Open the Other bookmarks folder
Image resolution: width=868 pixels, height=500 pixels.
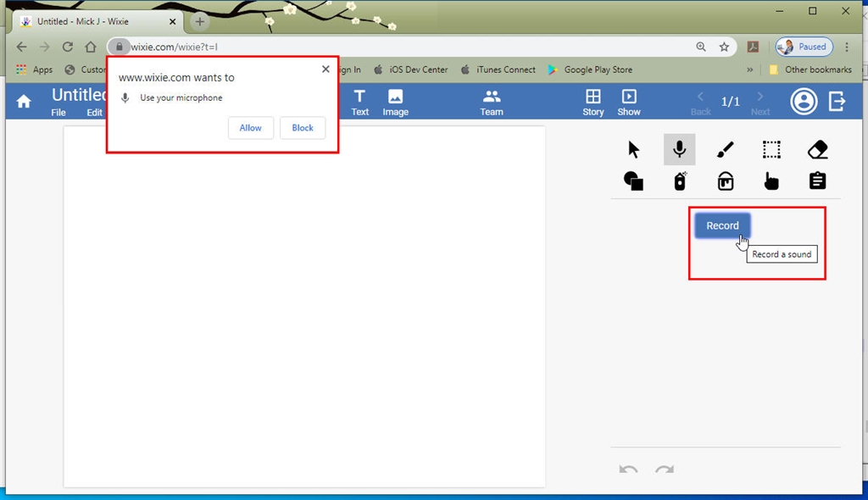click(810, 69)
